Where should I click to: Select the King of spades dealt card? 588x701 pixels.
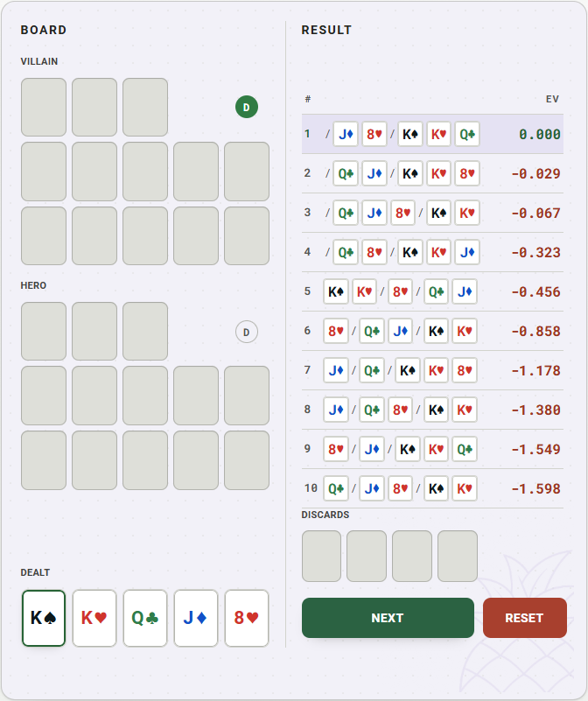coord(44,618)
